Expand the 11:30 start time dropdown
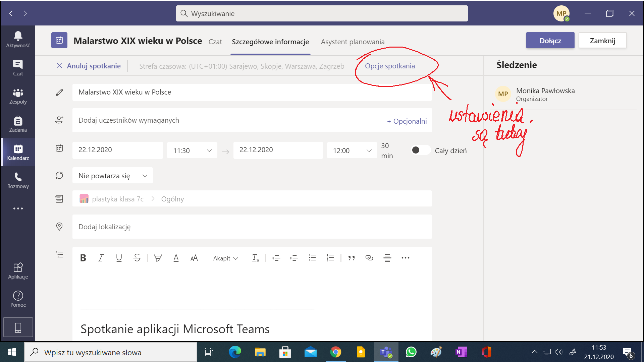Image resolution: width=644 pixels, height=362 pixels. click(209, 150)
